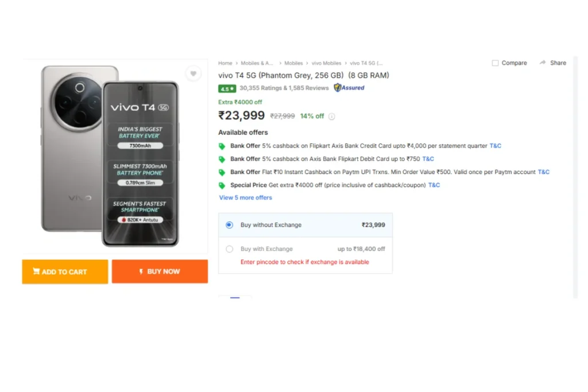The width and height of the screenshot is (588, 392).
Task: Click green tag icon of Axis Credit Card offer
Action: point(222,146)
